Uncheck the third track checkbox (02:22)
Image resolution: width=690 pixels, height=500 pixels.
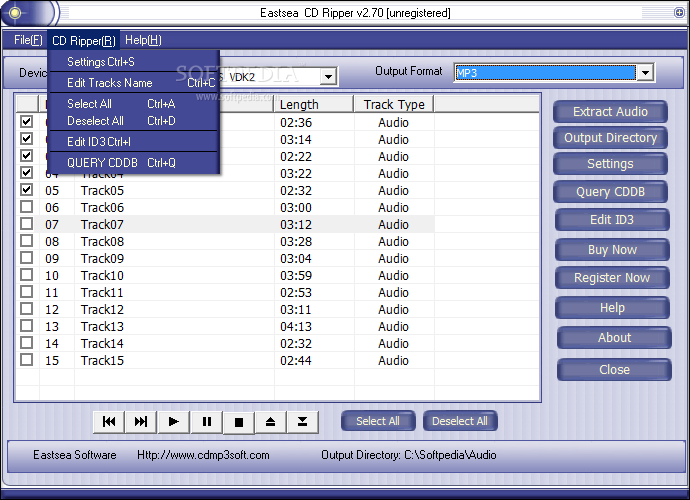point(26,155)
